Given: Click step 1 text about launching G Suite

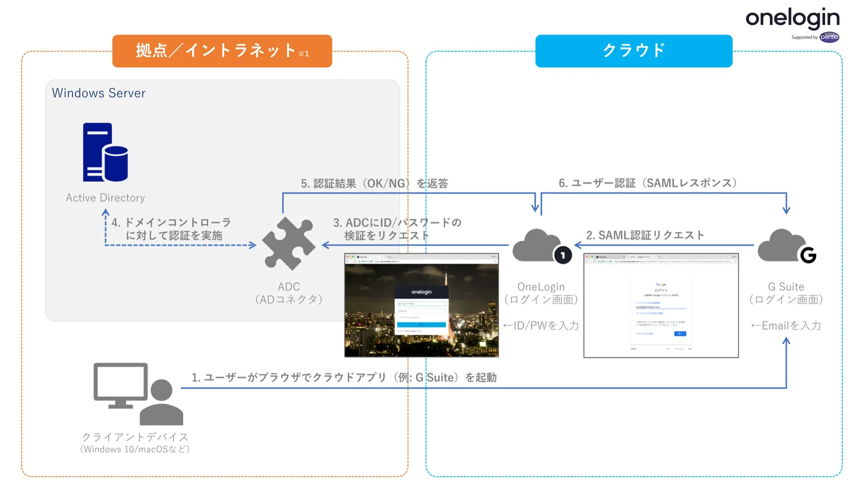Looking at the screenshot, I should coord(344,377).
